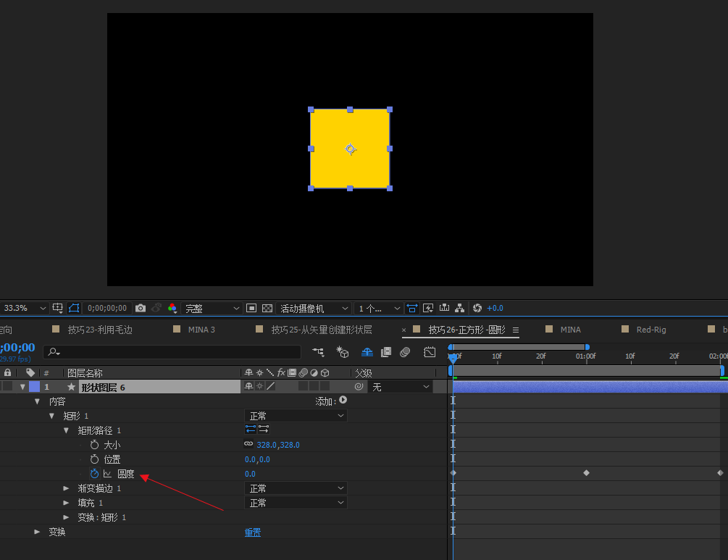
Task: Click the 父级 column header
Action: 363,373
